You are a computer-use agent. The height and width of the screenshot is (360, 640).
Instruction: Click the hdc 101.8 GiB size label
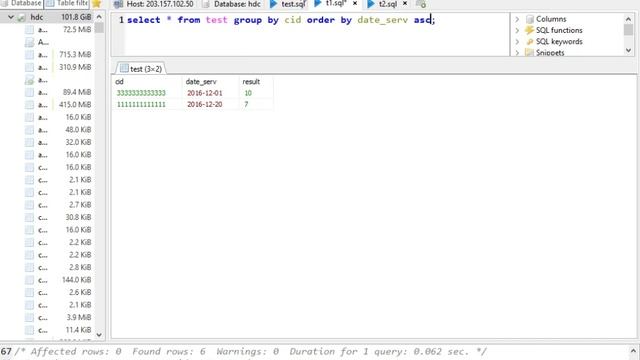coord(76,17)
